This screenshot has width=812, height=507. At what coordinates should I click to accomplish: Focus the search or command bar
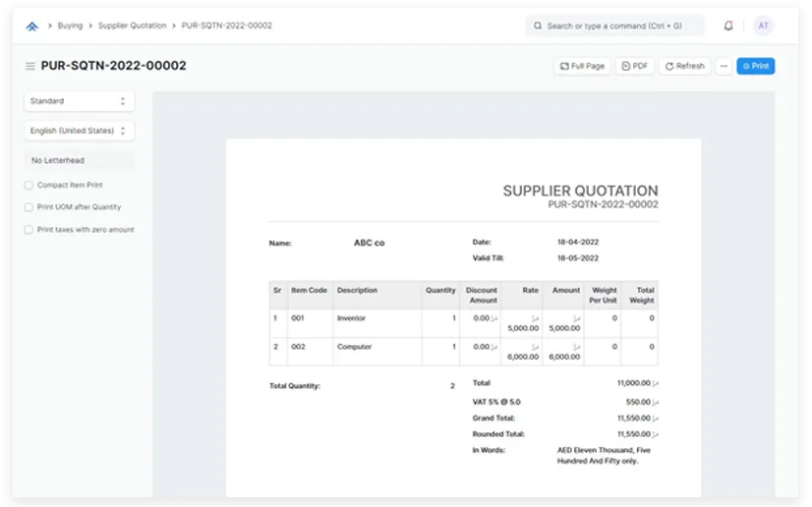tap(615, 27)
